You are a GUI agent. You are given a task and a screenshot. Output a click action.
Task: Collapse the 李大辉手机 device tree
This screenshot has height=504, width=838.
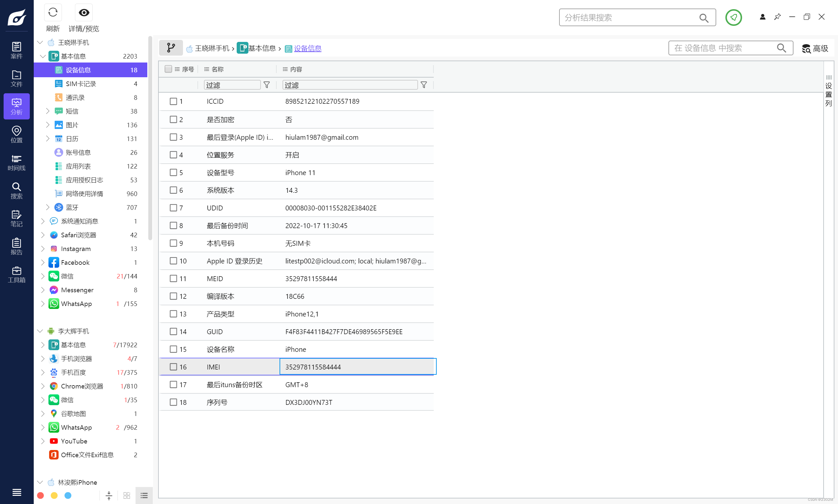tap(40, 331)
